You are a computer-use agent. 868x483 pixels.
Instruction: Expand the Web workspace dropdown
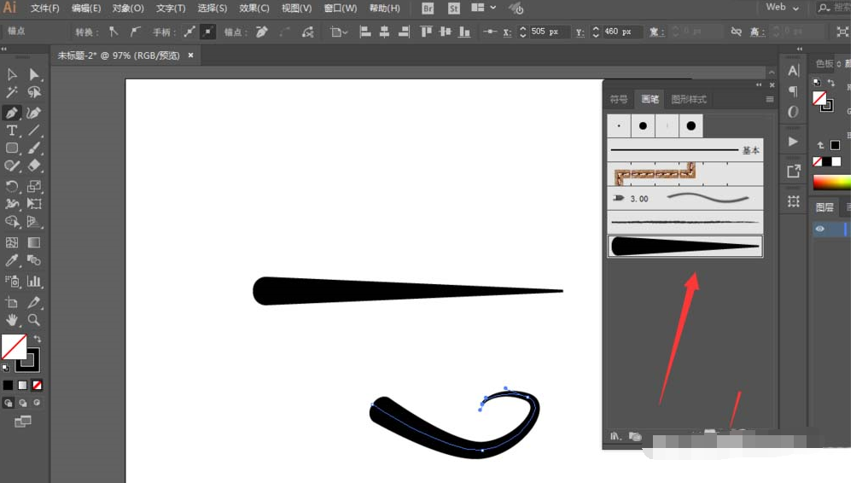click(782, 8)
